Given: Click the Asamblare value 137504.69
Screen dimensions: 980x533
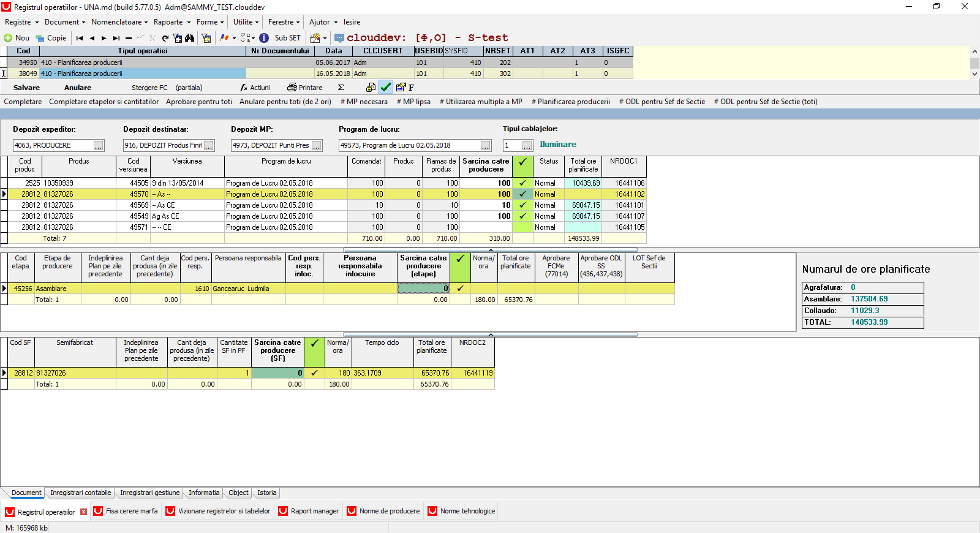Looking at the screenshot, I should coord(869,299).
